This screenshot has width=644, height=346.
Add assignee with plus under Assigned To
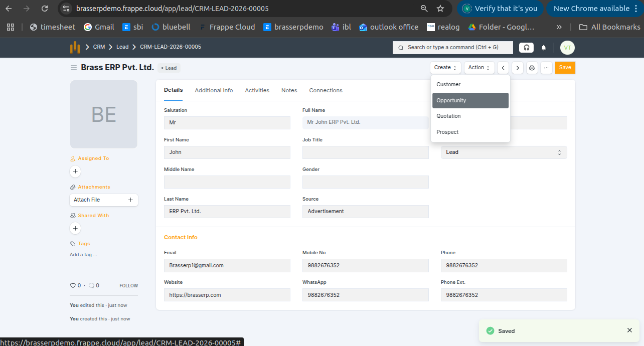pyautogui.click(x=75, y=171)
